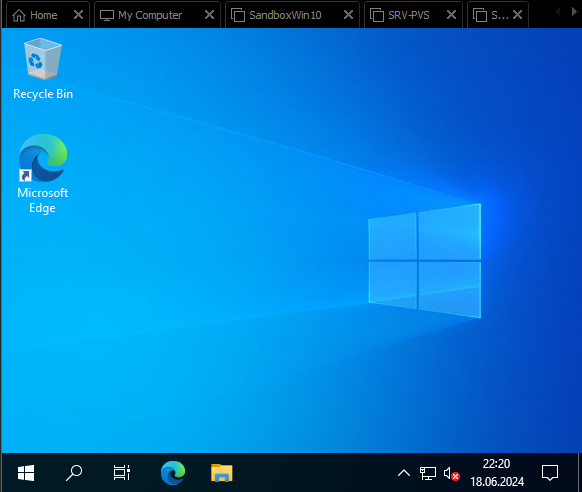
Task: Select the Microsoft Edge desktop shortcut
Action: (43, 174)
